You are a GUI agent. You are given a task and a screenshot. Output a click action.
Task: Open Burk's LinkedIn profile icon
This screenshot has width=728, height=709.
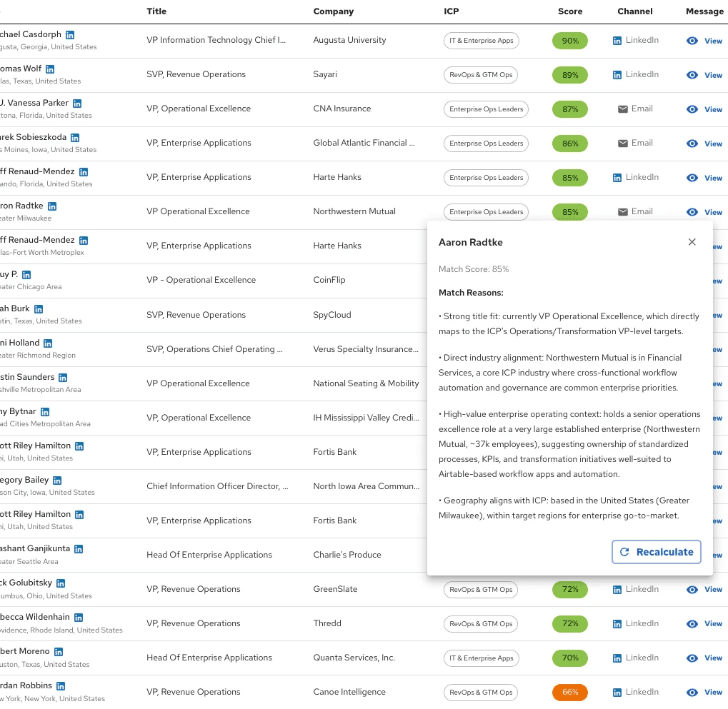[39, 309]
